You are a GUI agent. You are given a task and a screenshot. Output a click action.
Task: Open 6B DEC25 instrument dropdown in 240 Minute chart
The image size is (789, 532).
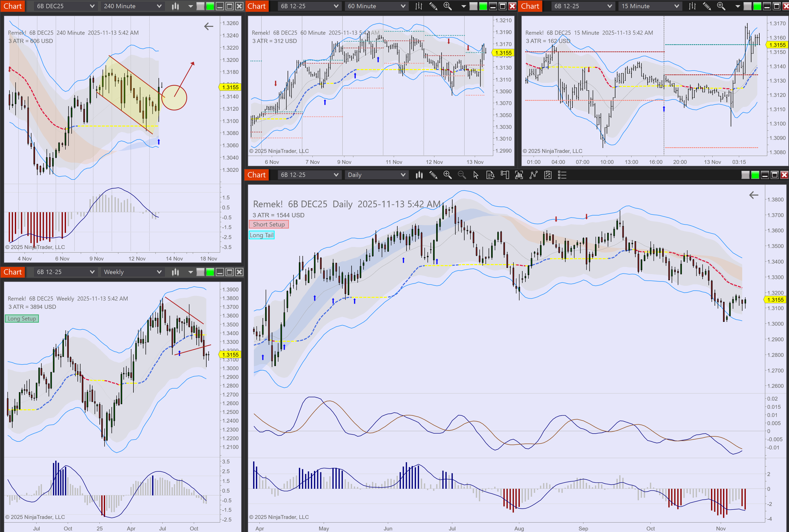click(65, 6)
